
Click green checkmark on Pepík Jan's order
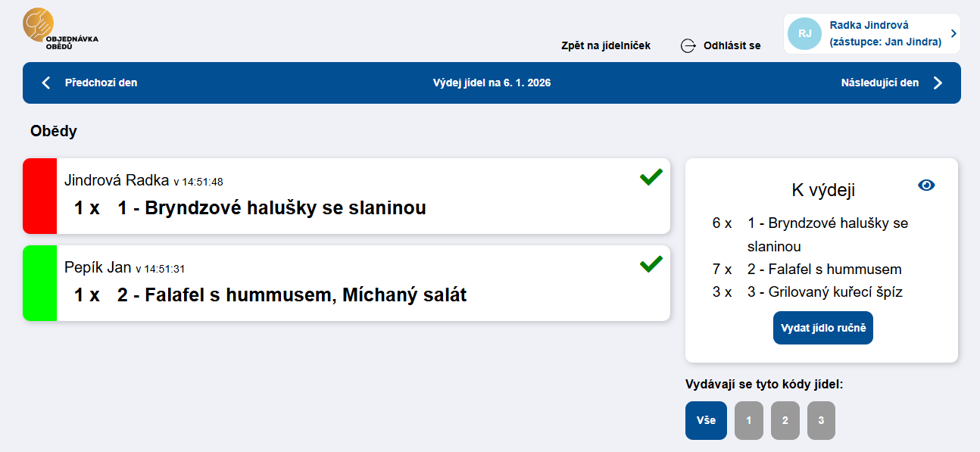click(x=651, y=264)
